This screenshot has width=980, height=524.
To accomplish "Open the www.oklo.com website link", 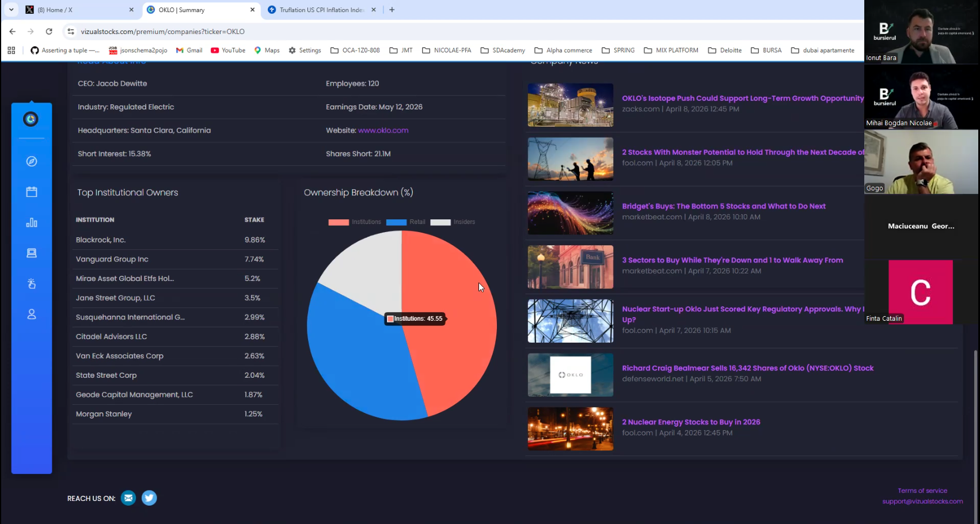I will pyautogui.click(x=383, y=131).
